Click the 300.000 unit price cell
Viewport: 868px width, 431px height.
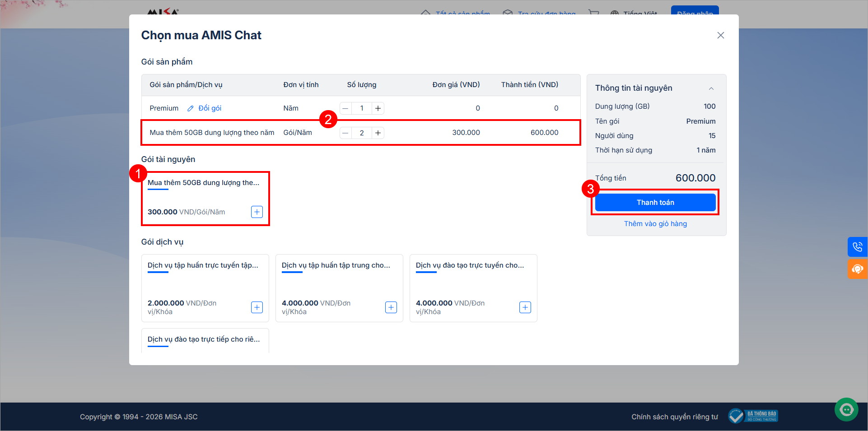click(466, 133)
